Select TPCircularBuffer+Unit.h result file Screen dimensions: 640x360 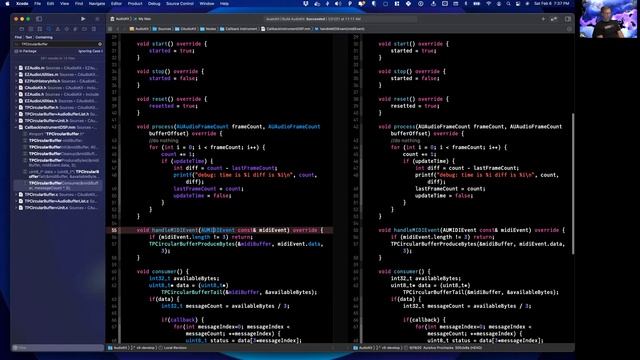[x=59, y=120]
